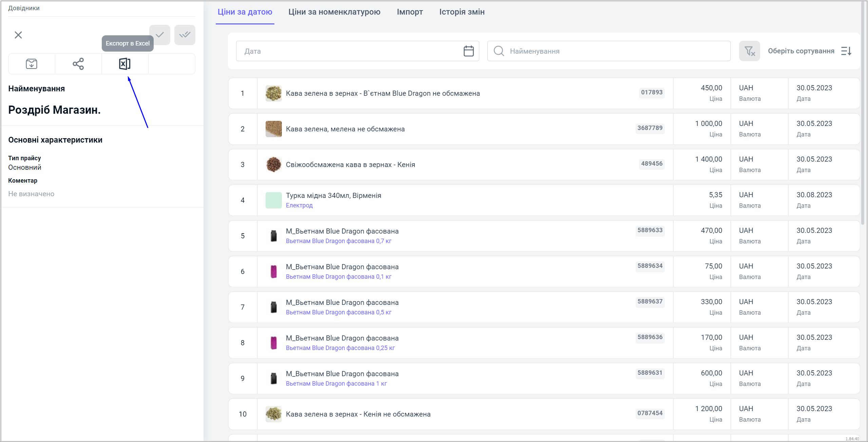
Task: Click the double checkmark save button
Action: 185,35
